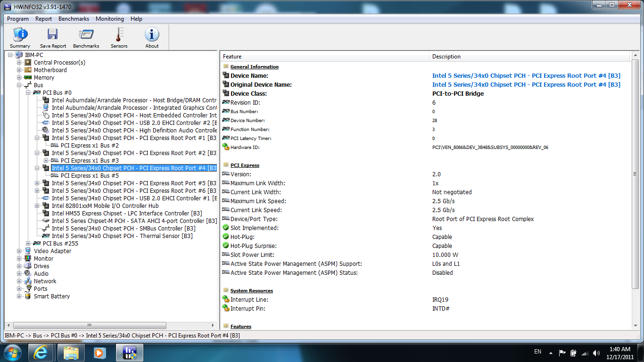Click the Hardware ID value text
The height and width of the screenshot is (362, 644).
(x=490, y=147)
